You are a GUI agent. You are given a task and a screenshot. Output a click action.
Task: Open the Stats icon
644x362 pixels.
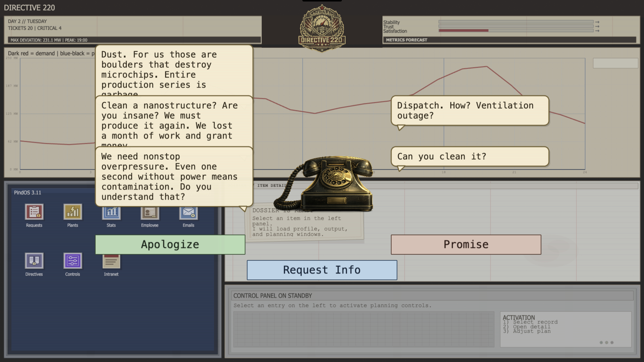111,213
